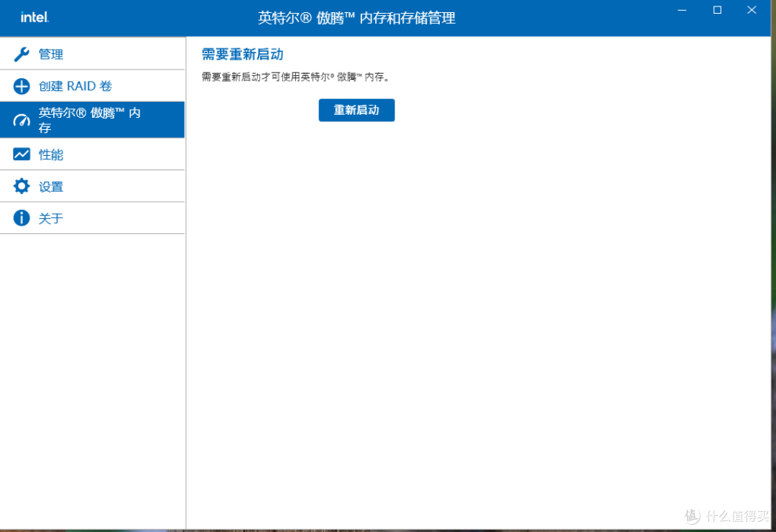776x532 pixels.
Task: Click the Intel logo in title bar
Action: 34,17
